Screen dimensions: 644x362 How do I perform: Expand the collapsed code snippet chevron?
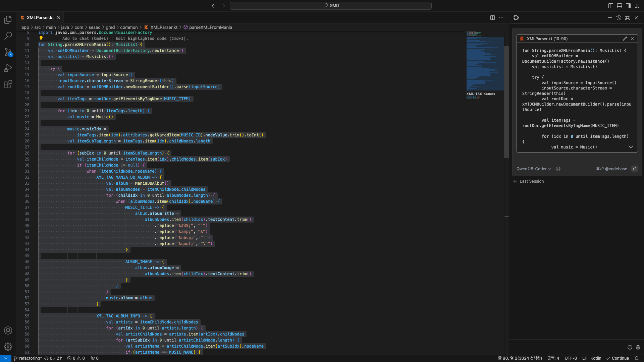(631, 147)
